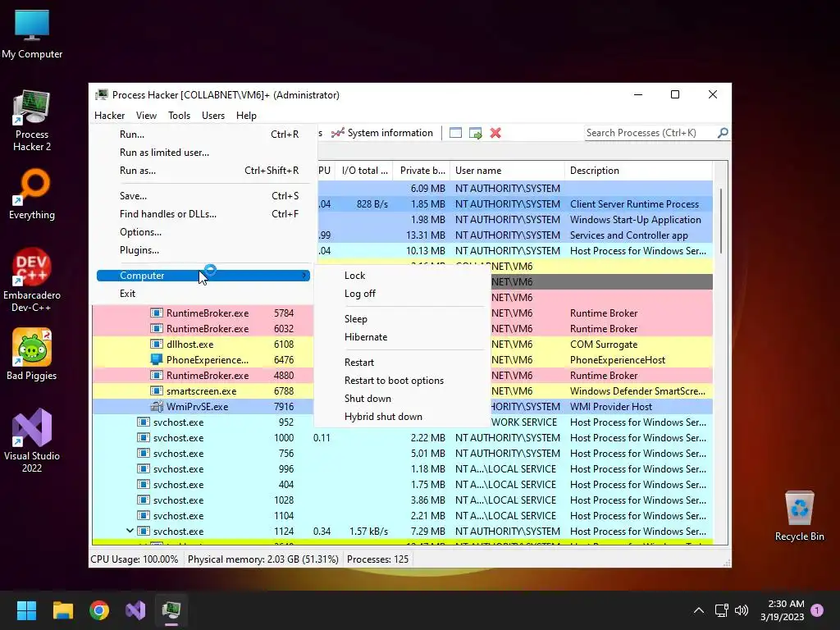
Task: Open the Tools menu
Action: 179,116
